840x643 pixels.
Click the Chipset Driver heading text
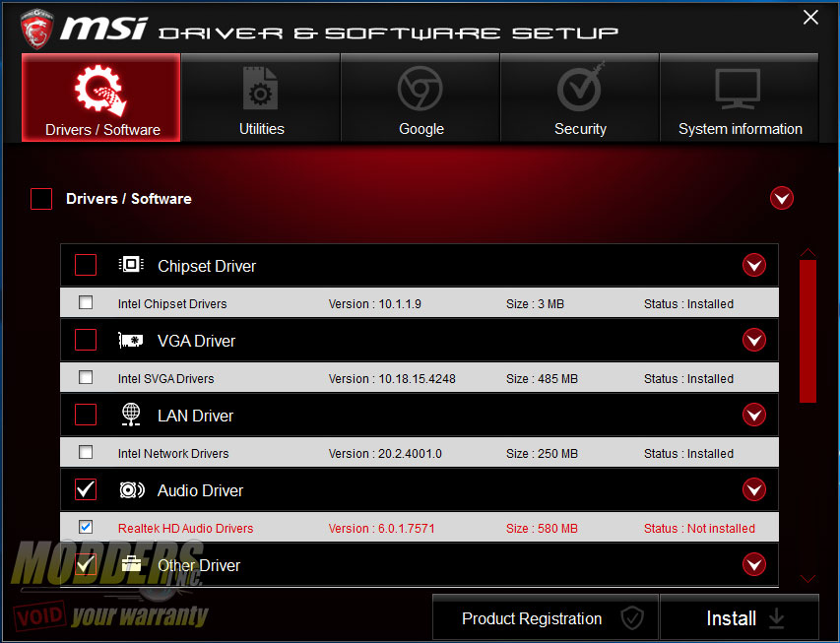click(x=207, y=266)
